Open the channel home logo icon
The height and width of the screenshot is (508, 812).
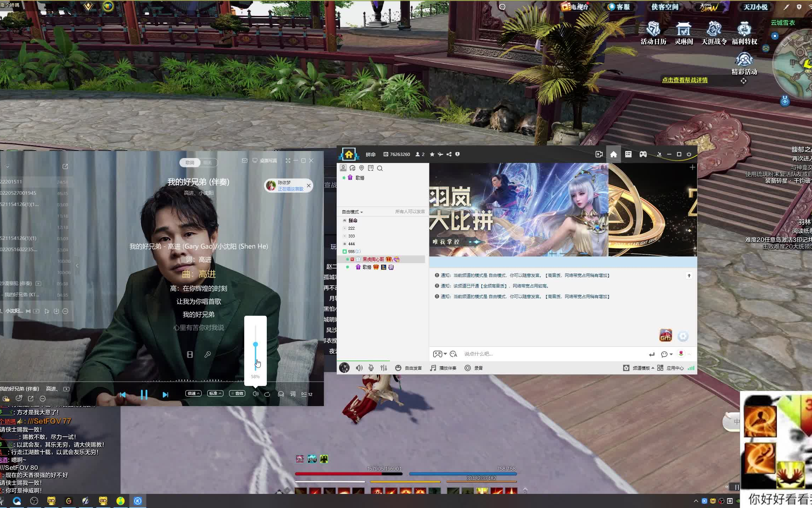pos(349,155)
